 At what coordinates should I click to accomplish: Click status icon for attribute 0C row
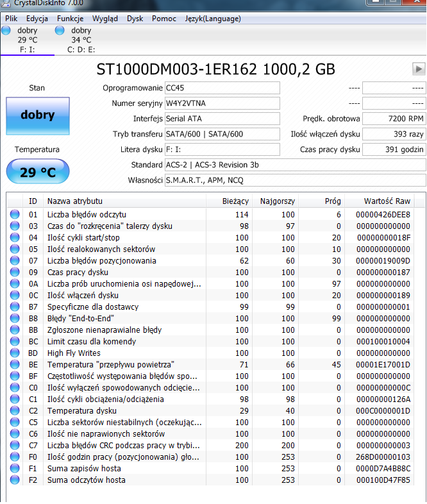15,296
